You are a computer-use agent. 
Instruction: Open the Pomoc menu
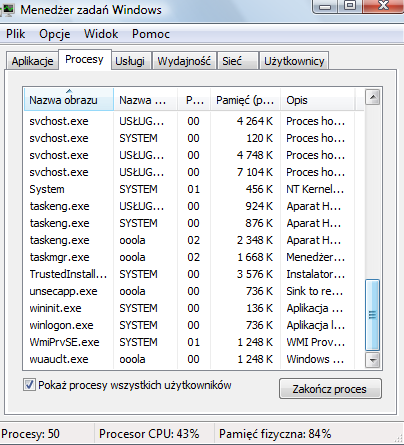click(x=151, y=34)
